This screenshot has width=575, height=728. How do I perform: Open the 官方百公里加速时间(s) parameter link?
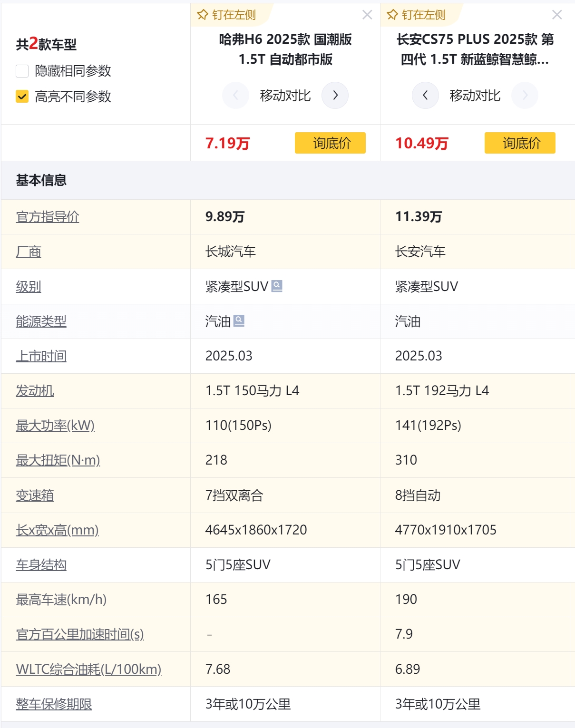pos(80,634)
